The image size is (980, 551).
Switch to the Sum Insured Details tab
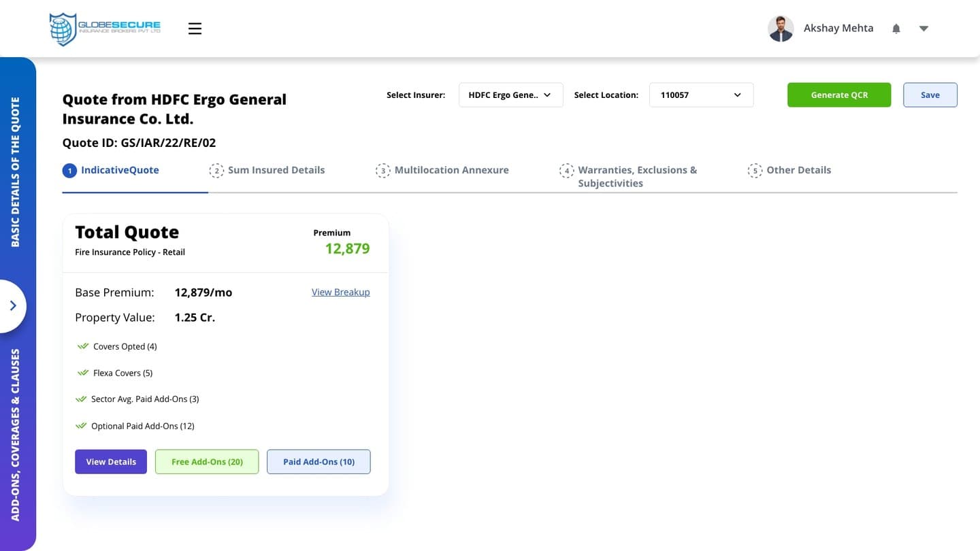pos(267,170)
